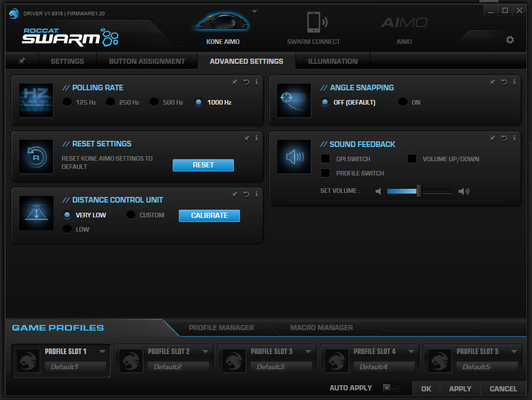The height and width of the screenshot is (400, 532).
Task: Click the Sound Feedback speaker thumbnail
Action: (294, 157)
